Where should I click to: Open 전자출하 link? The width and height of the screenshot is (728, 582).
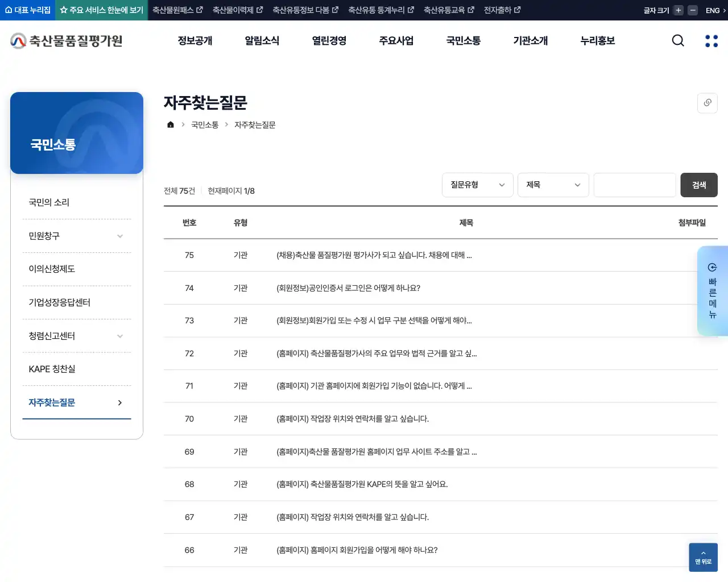(502, 10)
